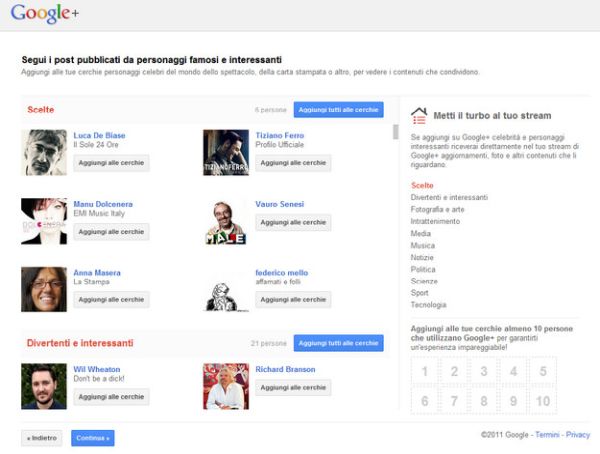Screen dimensions: 600x454
Task: Choose the Fotografia e arte category
Action: tap(437, 209)
